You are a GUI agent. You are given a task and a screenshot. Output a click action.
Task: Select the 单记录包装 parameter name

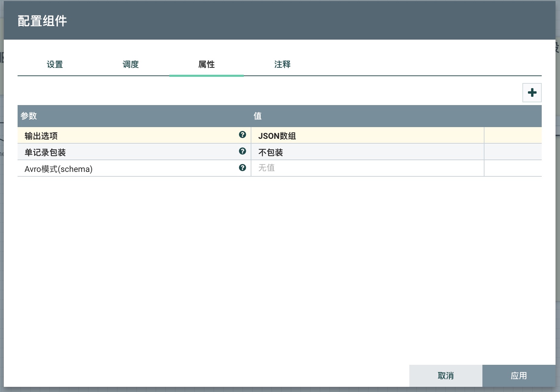click(45, 152)
